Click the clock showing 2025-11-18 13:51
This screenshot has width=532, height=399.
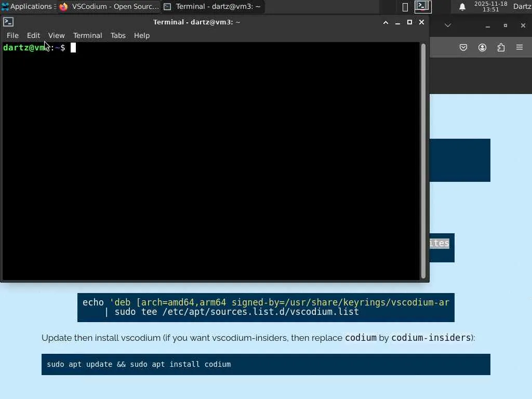490,6
